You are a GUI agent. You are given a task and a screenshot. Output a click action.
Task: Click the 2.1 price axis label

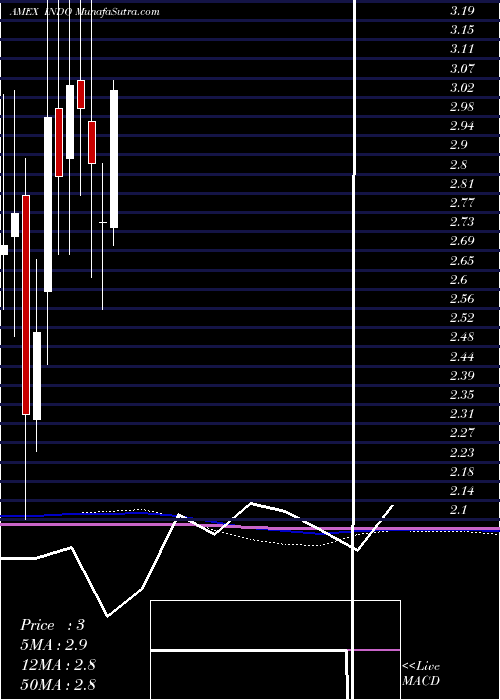pos(458,510)
